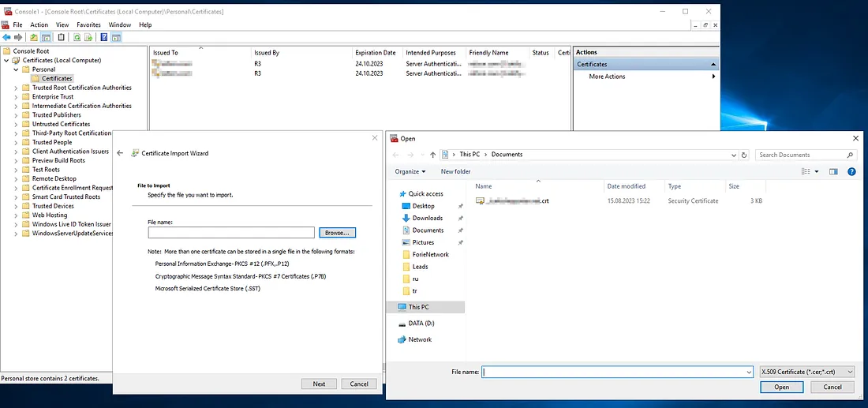Collapse the Personal tree node
Screen dimensions: 868x408
tap(17, 69)
